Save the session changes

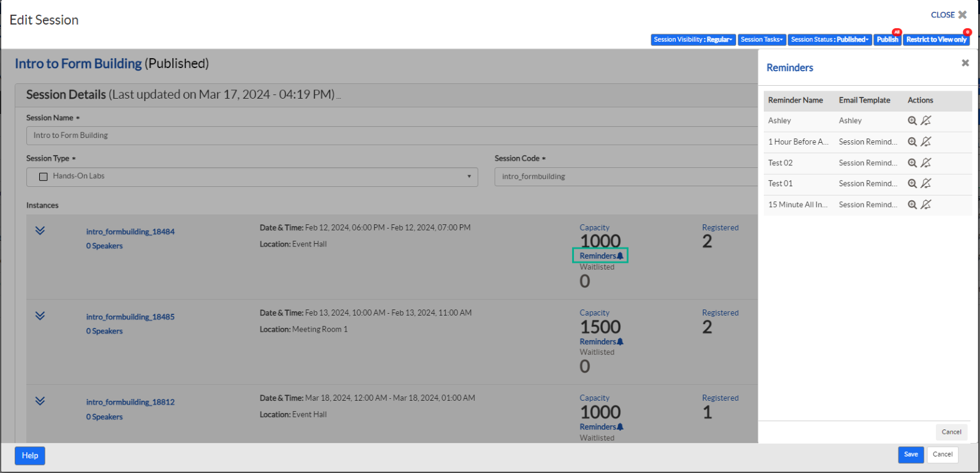tap(910, 455)
